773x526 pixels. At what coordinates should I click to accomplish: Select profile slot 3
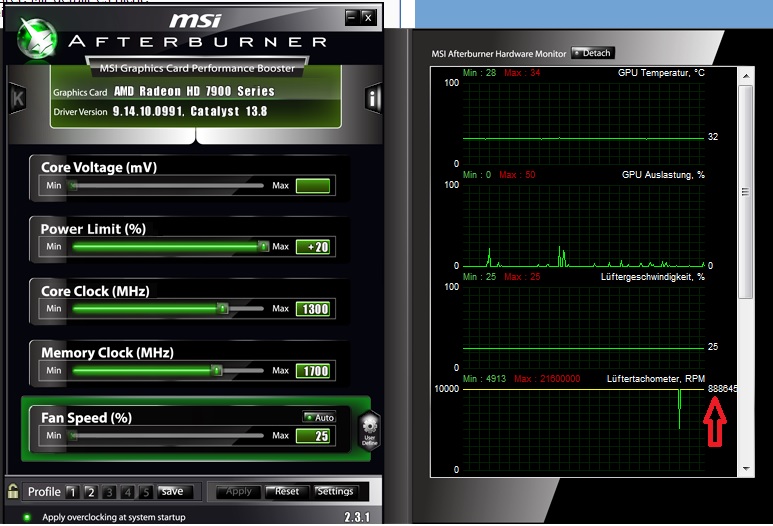pyautogui.click(x=109, y=491)
